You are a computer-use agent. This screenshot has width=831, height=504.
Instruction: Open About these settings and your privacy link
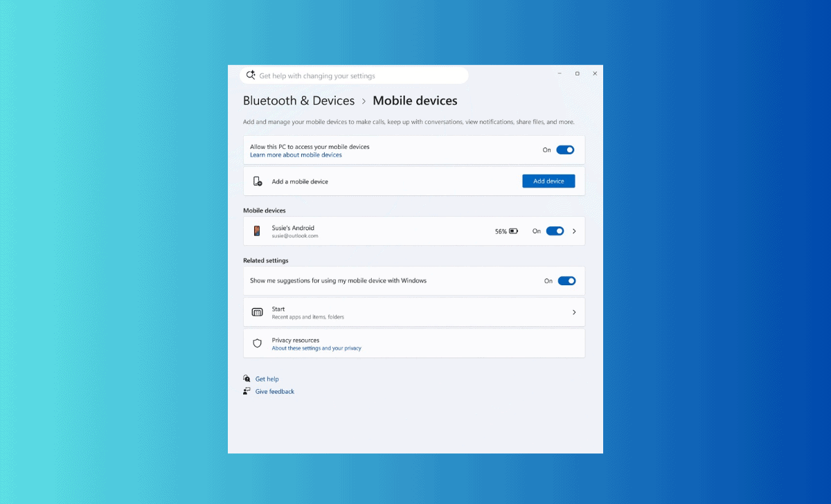pos(316,348)
